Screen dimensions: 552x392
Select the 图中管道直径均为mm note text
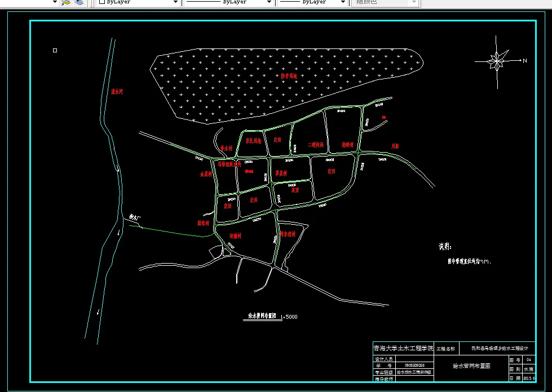coord(469,261)
